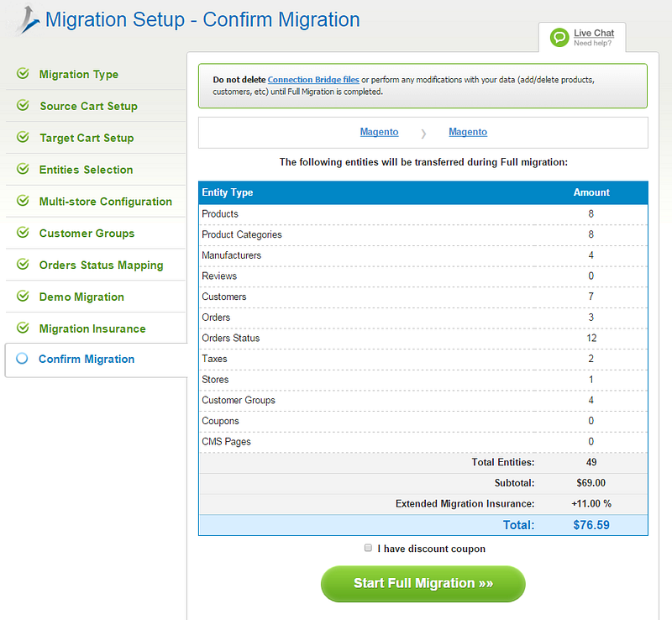The height and width of the screenshot is (620, 672).
Task: Open the Connection Bridge files link
Action: point(313,80)
